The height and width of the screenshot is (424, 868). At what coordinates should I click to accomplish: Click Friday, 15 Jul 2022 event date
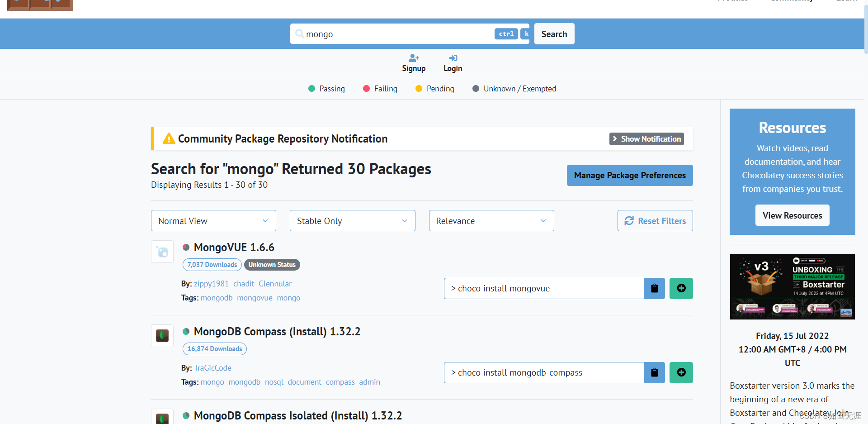pos(793,336)
